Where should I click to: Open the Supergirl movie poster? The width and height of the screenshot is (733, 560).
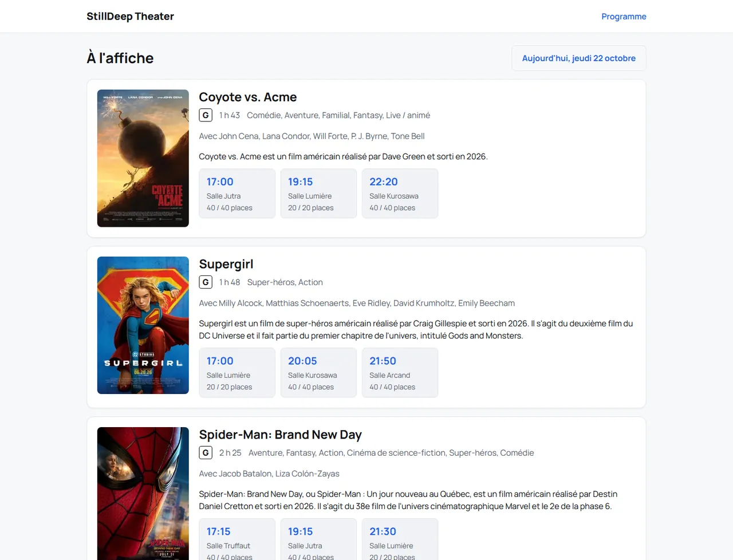coord(143,325)
